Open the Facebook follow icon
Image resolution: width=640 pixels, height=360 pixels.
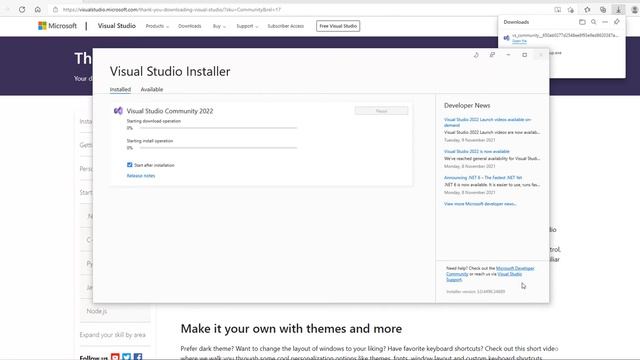point(138,357)
